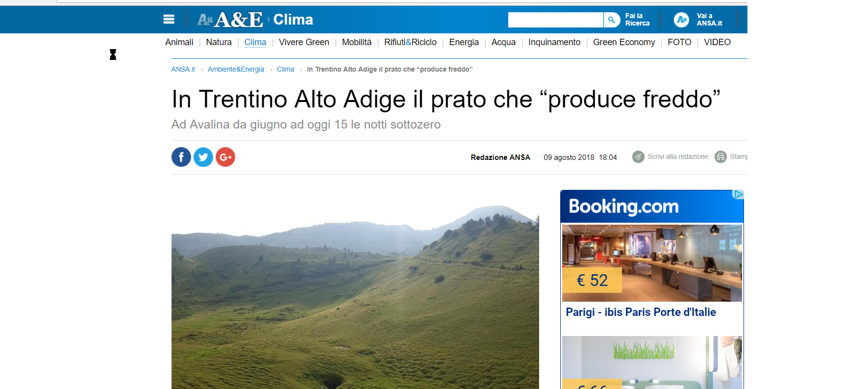
Task: Click the Ambiente&Energia breadcrumb link
Action: (236, 69)
